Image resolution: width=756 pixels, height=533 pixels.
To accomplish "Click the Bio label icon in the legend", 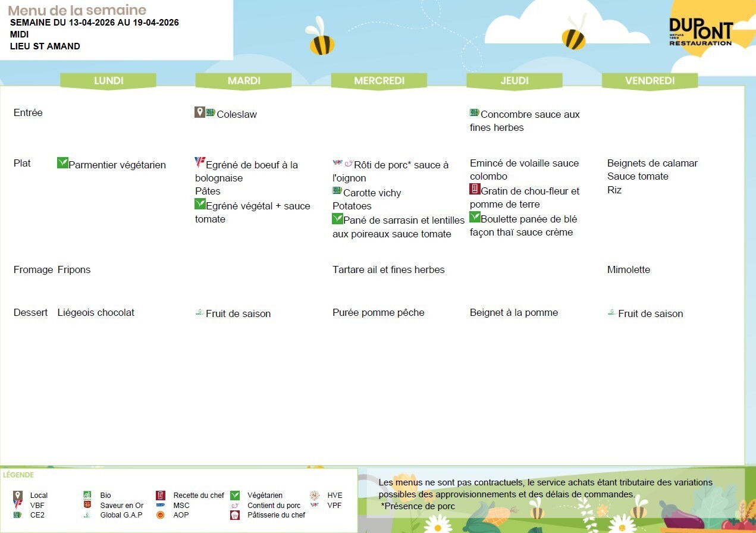I will pyautogui.click(x=87, y=495).
